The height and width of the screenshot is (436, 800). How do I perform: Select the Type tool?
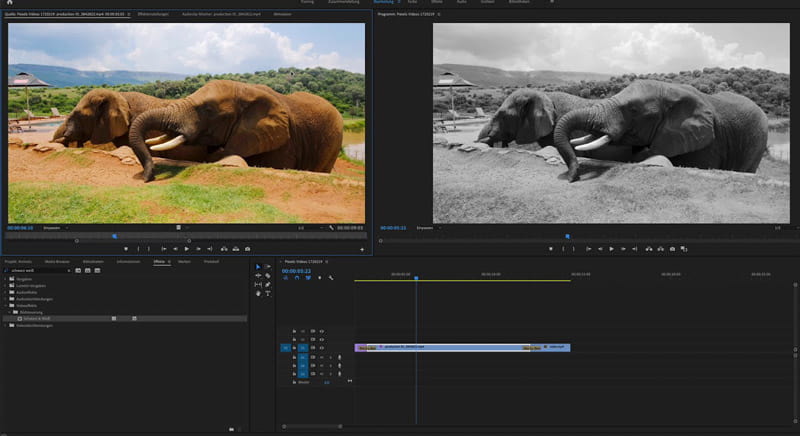point(268,294)
